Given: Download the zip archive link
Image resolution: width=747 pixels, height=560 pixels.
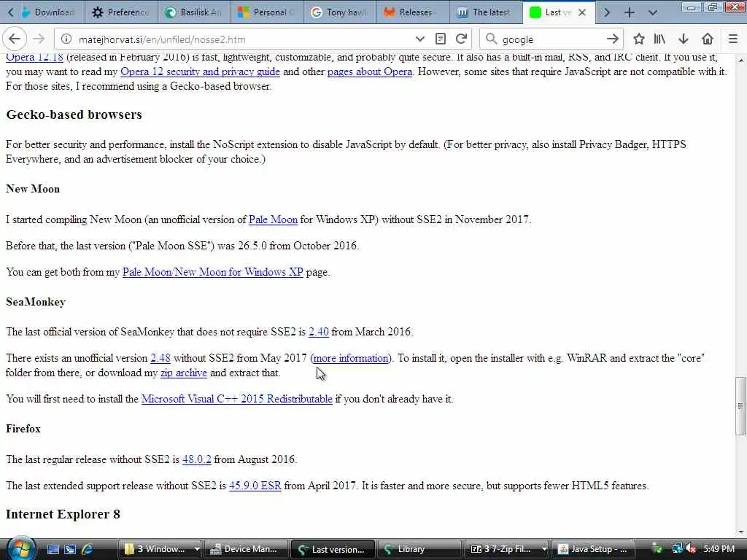Looking at the screenshot, I should pos(184,373).
